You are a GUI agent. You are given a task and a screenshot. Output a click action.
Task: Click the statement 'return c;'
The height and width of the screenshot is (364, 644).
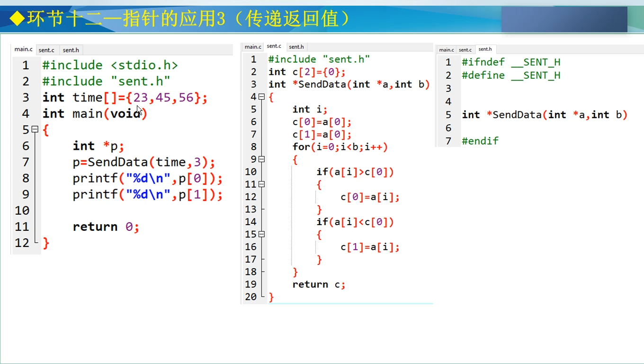[319, 284]
